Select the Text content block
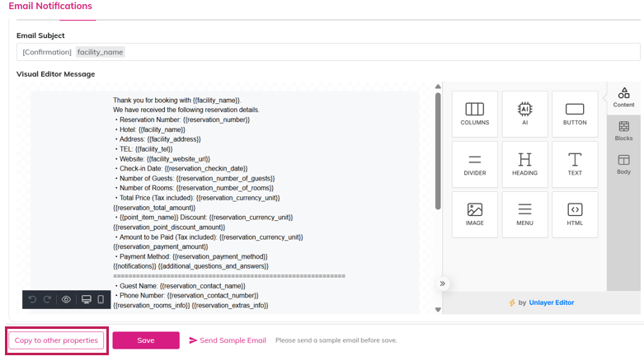Image resolution: width=644 pixels, height=361 pixels. coord(575,165)
